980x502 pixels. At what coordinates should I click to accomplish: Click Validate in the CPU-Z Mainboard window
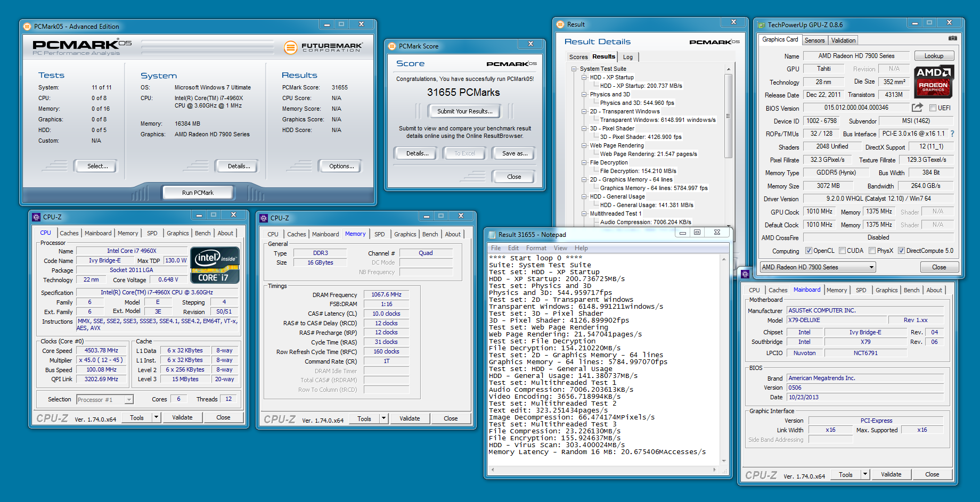(891, 474)
